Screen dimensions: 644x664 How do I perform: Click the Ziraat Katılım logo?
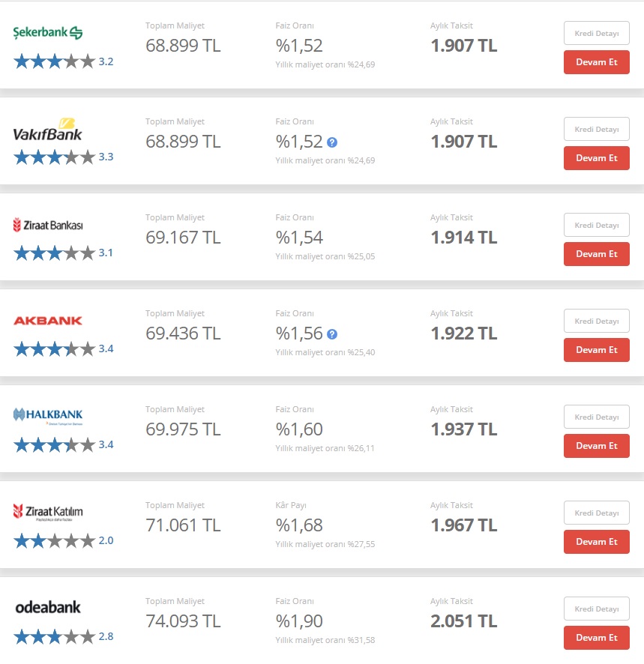point(48,512)
